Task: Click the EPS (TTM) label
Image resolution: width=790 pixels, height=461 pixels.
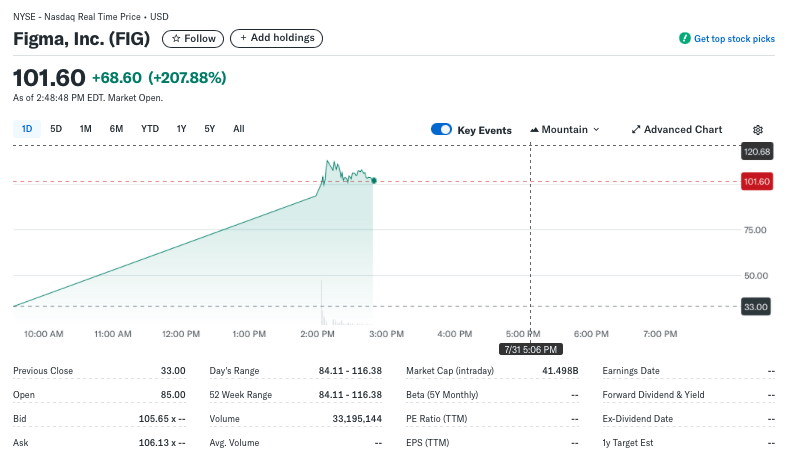Action: (x=428, y=443)
